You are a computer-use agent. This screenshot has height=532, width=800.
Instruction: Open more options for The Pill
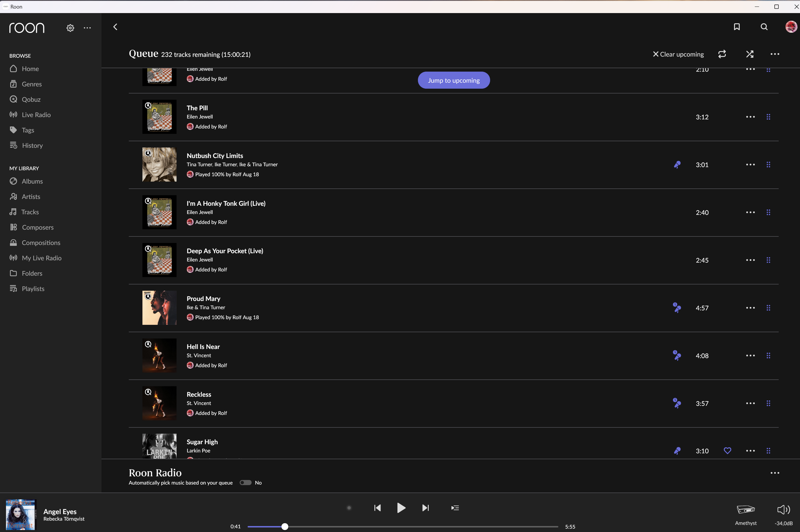pyautogui.click(x=751, y=117)
